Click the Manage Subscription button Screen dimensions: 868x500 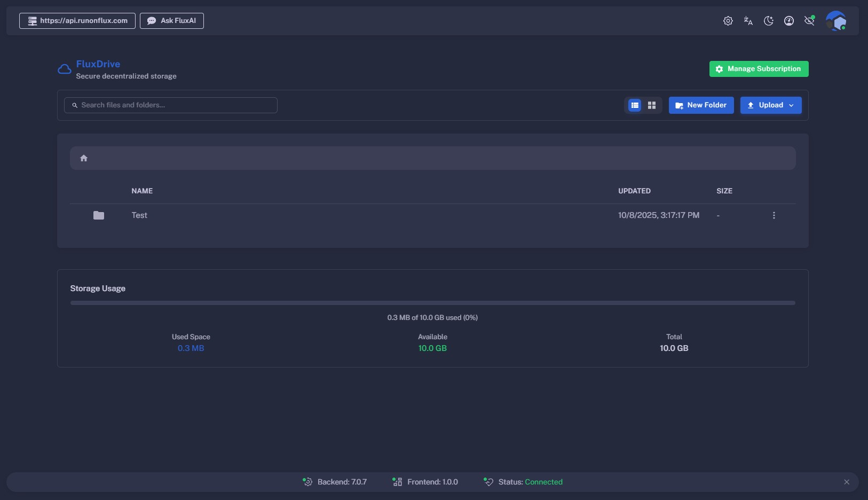click(759, 69)
